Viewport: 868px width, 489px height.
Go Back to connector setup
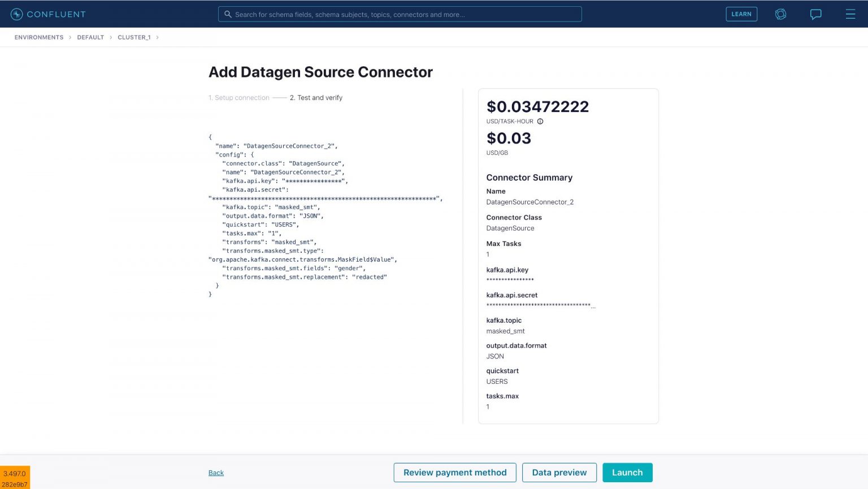[216, 472]
